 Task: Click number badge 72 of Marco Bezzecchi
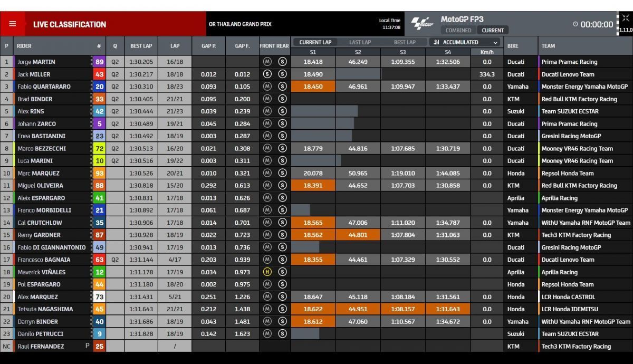pos(99,148)
